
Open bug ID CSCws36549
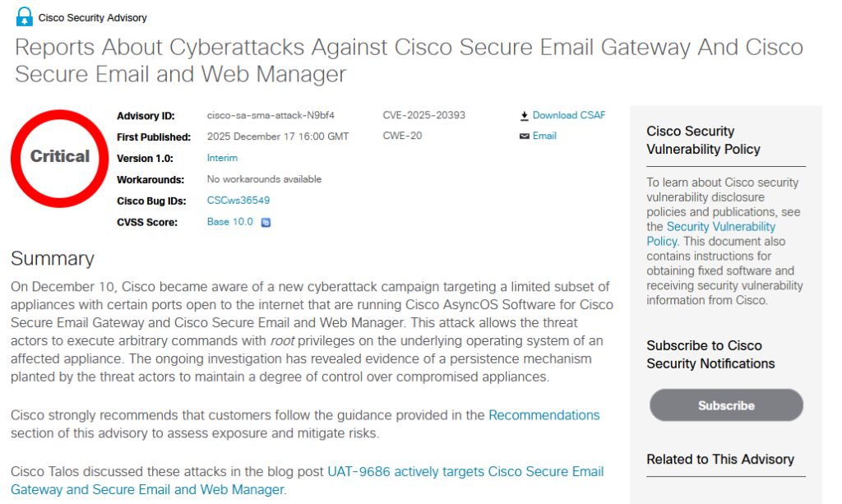click(238, 201)
